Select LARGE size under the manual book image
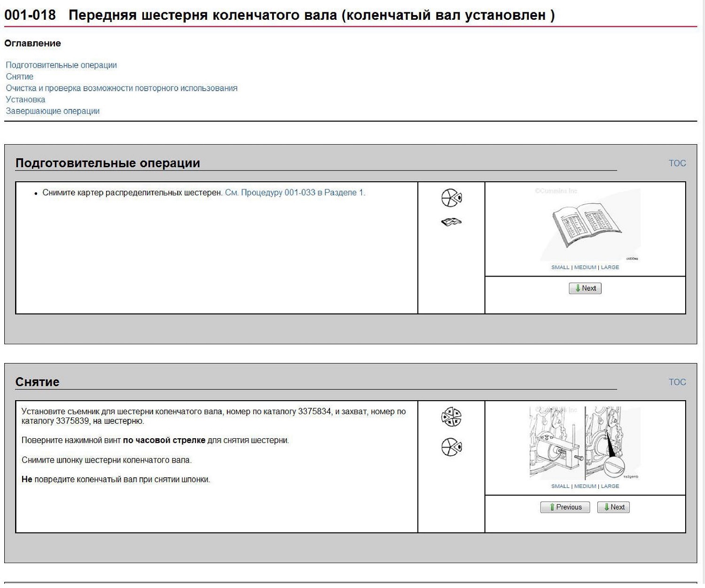The image size is (705, 588). 610,267
